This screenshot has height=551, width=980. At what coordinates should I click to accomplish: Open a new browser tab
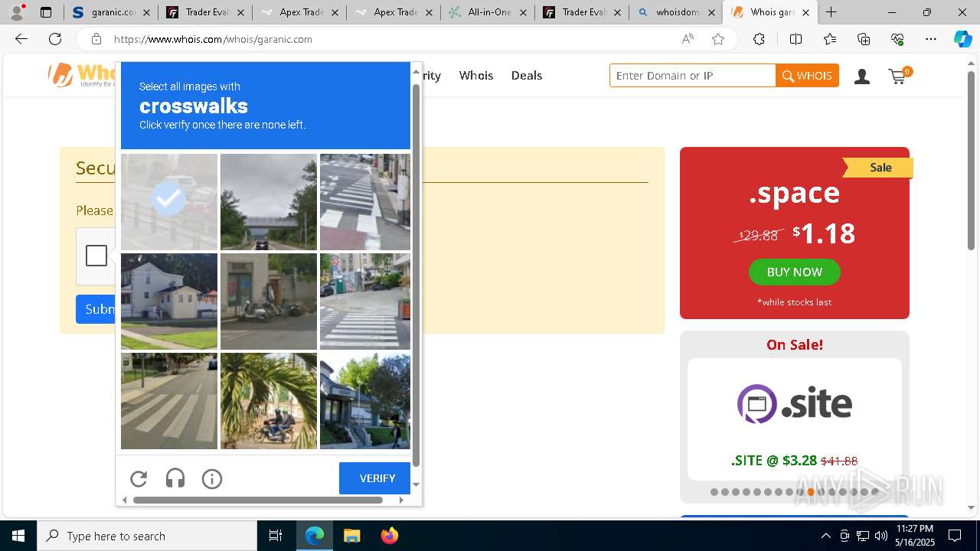click(831, 12)
